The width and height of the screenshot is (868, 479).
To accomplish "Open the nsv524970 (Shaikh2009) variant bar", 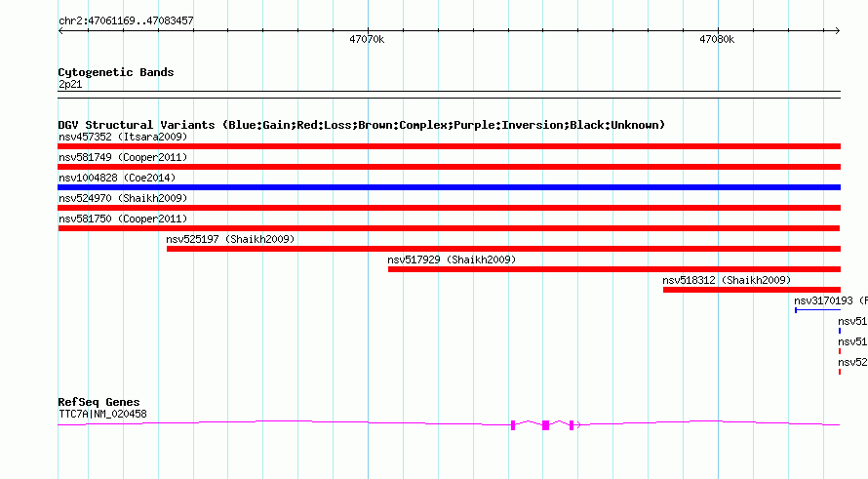I will tap(449, 208).
